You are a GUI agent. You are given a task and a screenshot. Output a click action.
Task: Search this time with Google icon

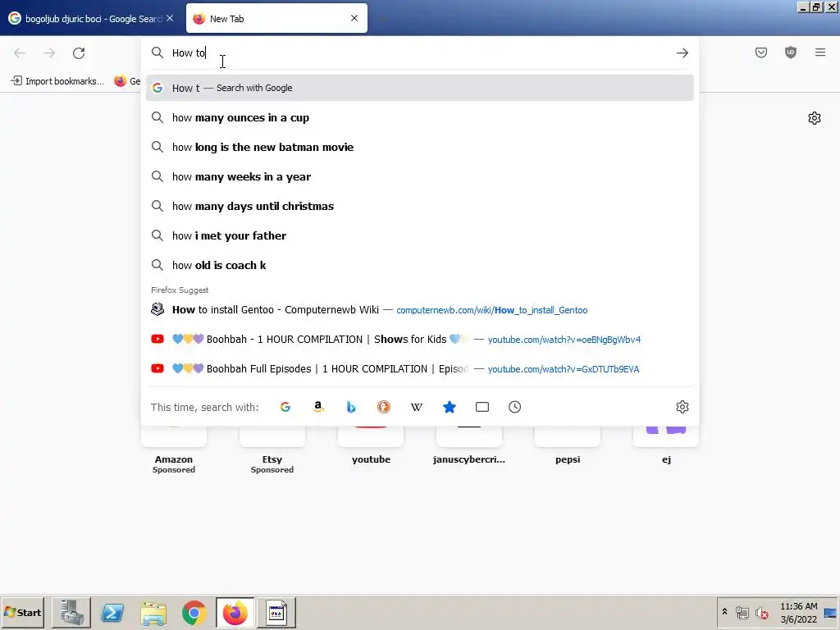pyautogui.click(x=285, y=407)
